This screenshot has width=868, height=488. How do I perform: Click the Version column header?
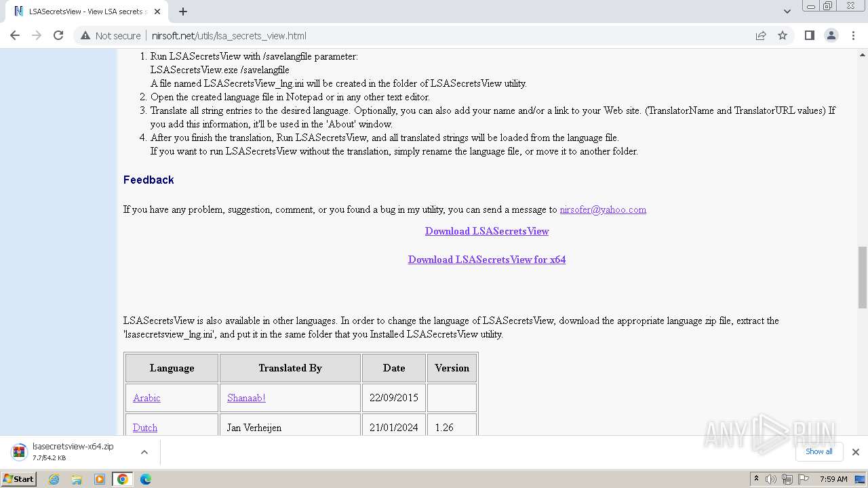(x=452, y=368)
